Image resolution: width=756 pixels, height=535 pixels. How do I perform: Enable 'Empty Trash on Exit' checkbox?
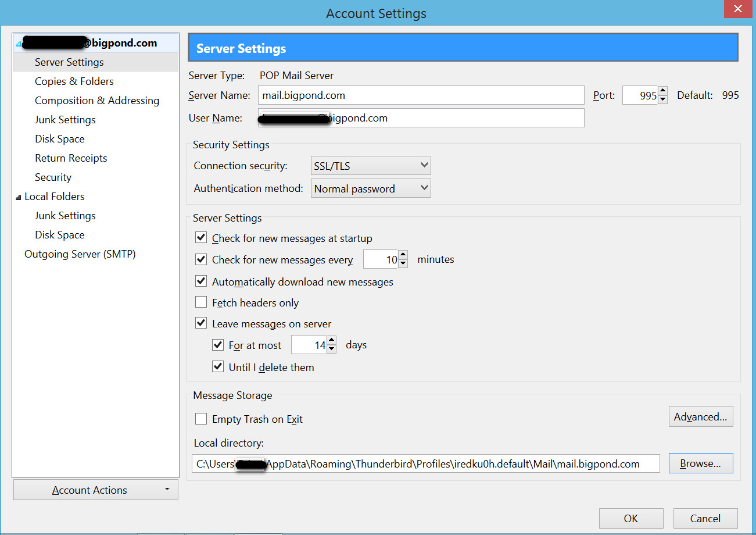click(x=201, y=419)
